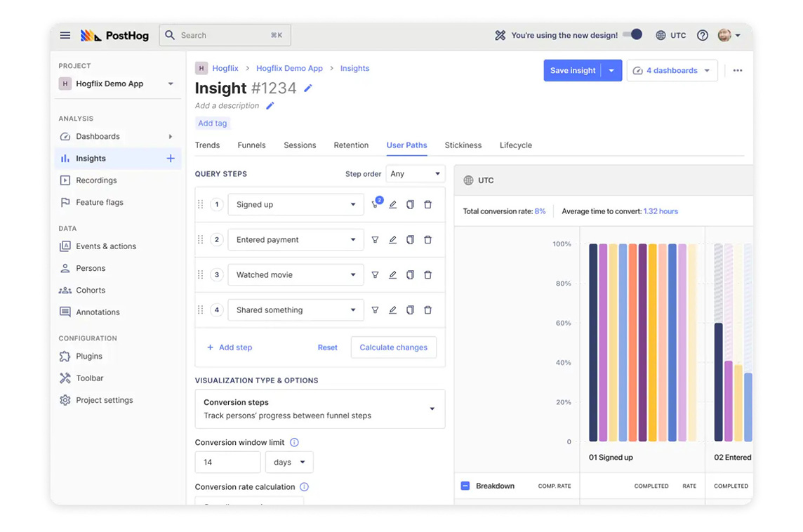Toggle the new design switch
The image size is (803, 532).
click(x=633, y=35)
